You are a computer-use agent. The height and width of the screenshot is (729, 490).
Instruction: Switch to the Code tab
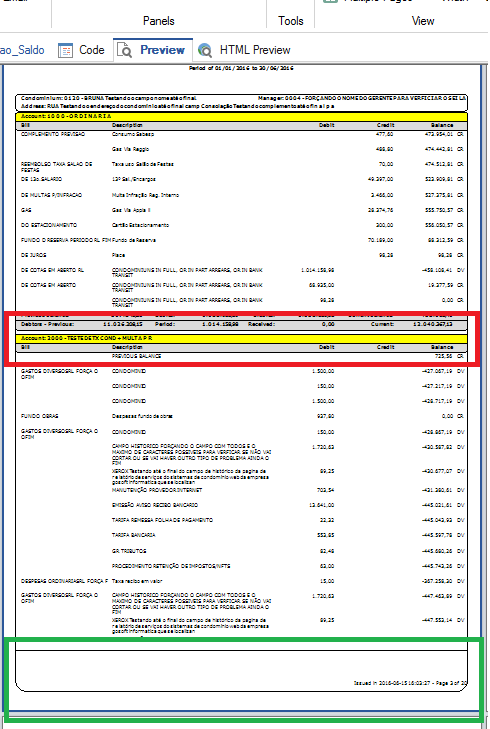click(81, 50)
